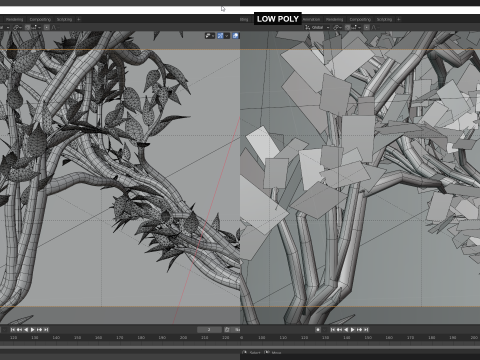Toggle proportional editing in LOW POLY window
The image size is (480, 360).
(x=366, y=27)
